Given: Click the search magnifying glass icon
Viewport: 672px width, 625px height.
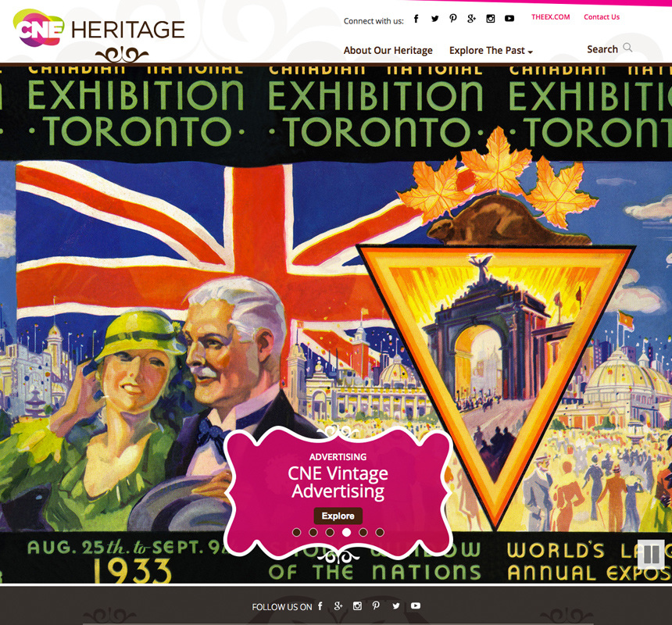Looking at the screenshot, I should coord(627,48).
